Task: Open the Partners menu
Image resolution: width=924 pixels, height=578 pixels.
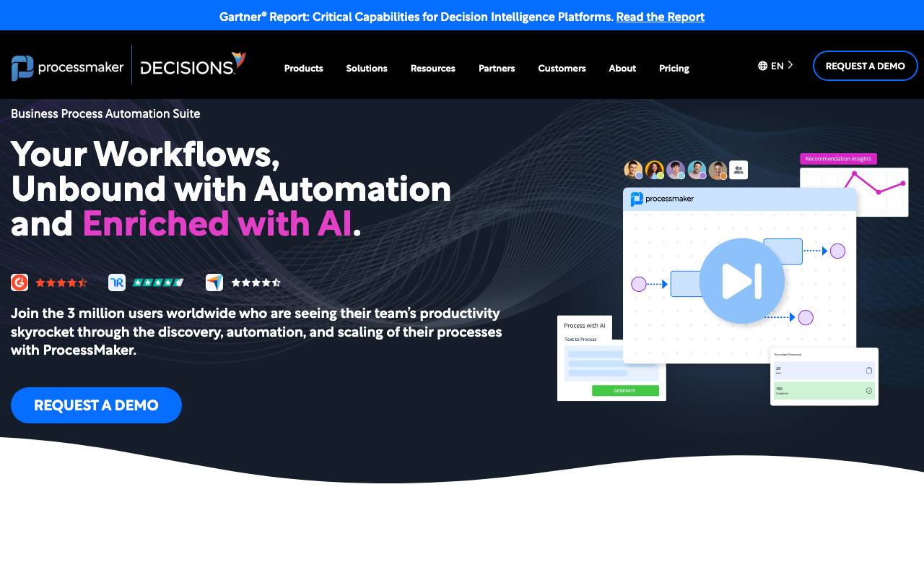Action: pyautogui.click(x=497, y=68)
